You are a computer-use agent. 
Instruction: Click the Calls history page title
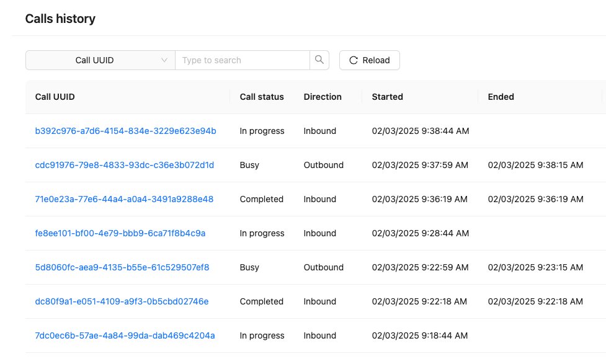point(60,19)
